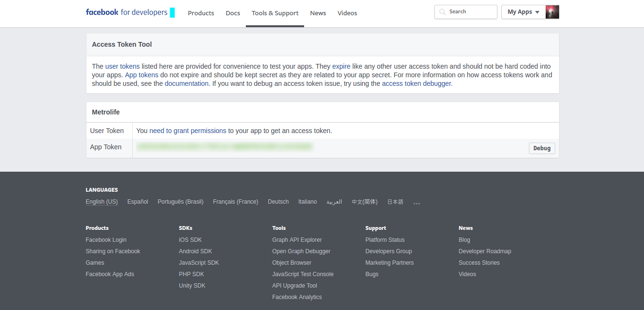Open the user tokens link
644x310 pixels.
coord(123,66)
